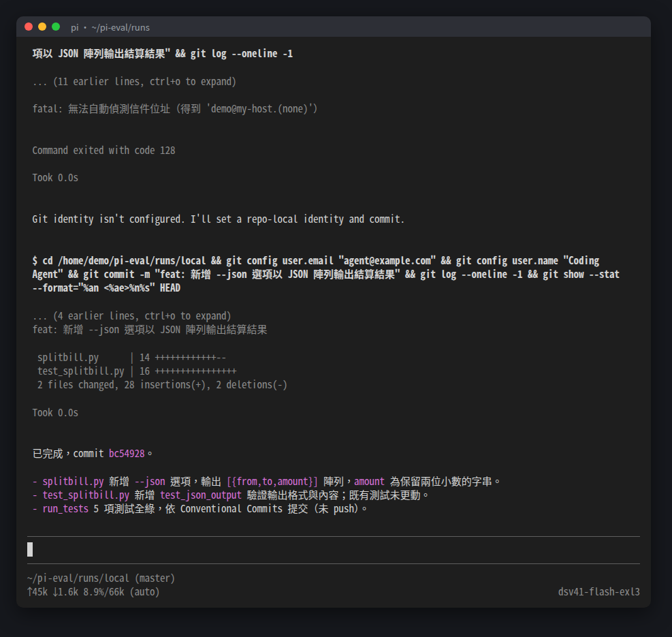
Task: Click the '--json' flag in the summary bullet
Action: (x=150, y=481)
